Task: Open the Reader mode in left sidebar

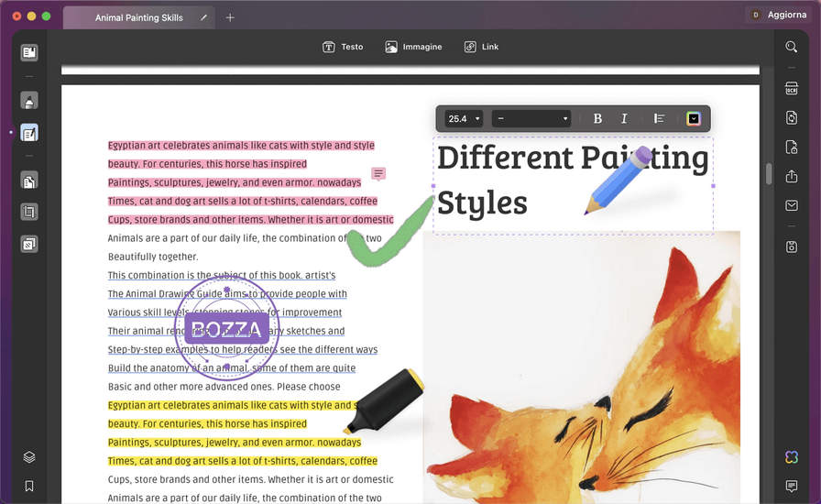Action: pyautogui.click(x=29, y=53)
